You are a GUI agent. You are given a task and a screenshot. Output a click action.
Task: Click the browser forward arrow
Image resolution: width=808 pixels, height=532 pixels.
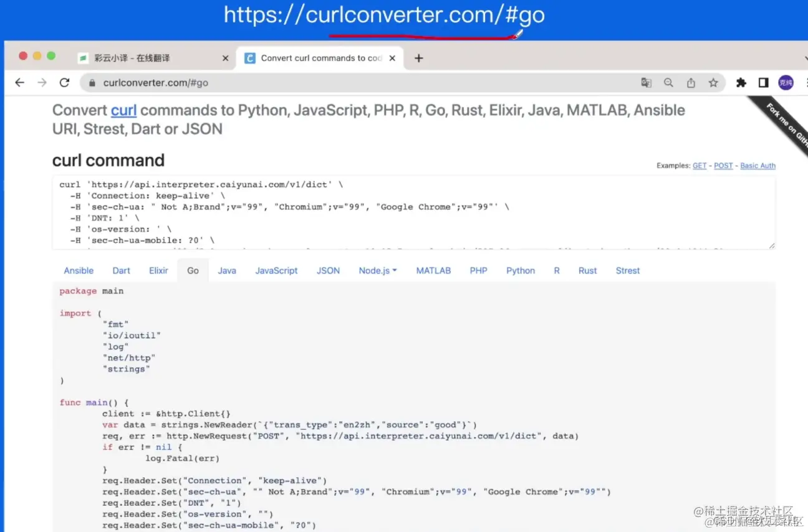tap(42, 83)
